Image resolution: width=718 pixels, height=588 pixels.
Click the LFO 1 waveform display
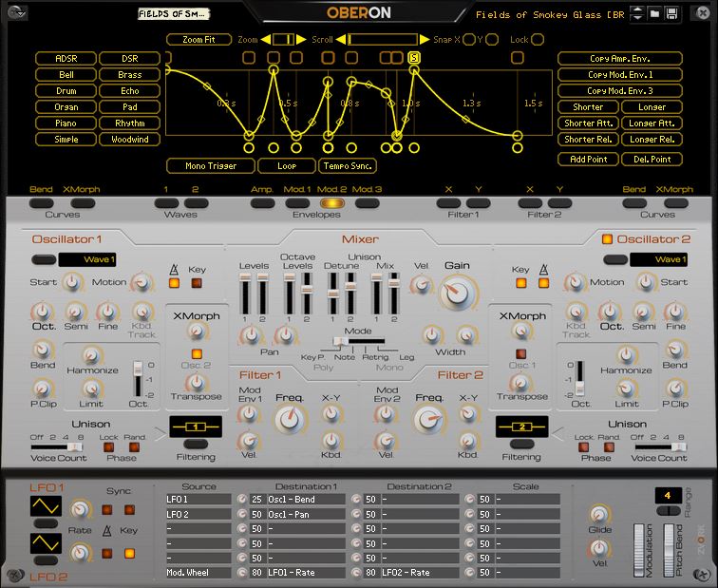pos(45,507)
